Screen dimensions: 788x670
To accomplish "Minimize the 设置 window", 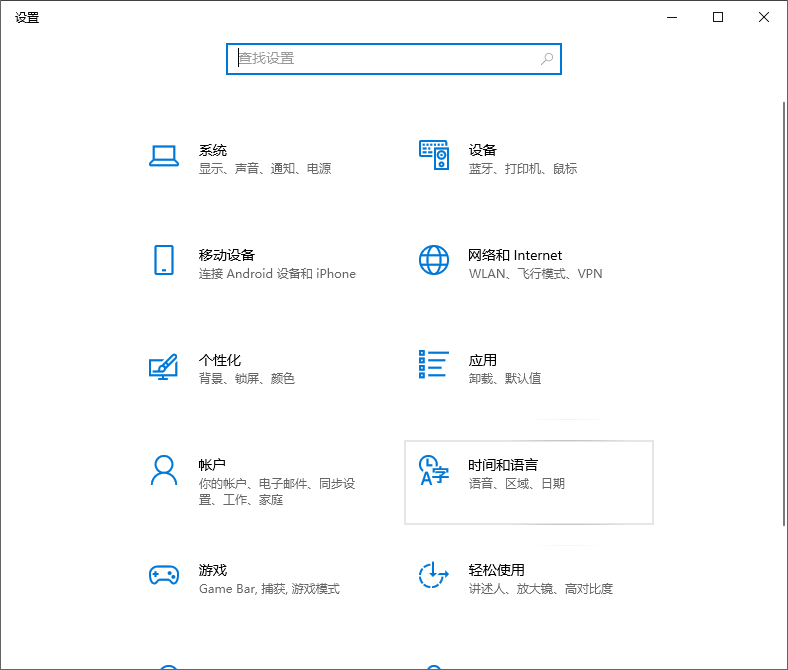I will click(672, 17).
